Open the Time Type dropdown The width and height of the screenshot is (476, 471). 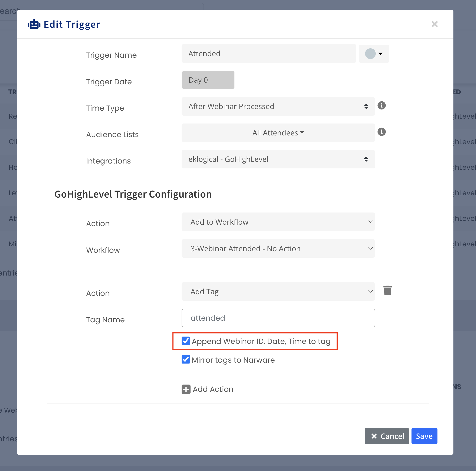[278, 106]
